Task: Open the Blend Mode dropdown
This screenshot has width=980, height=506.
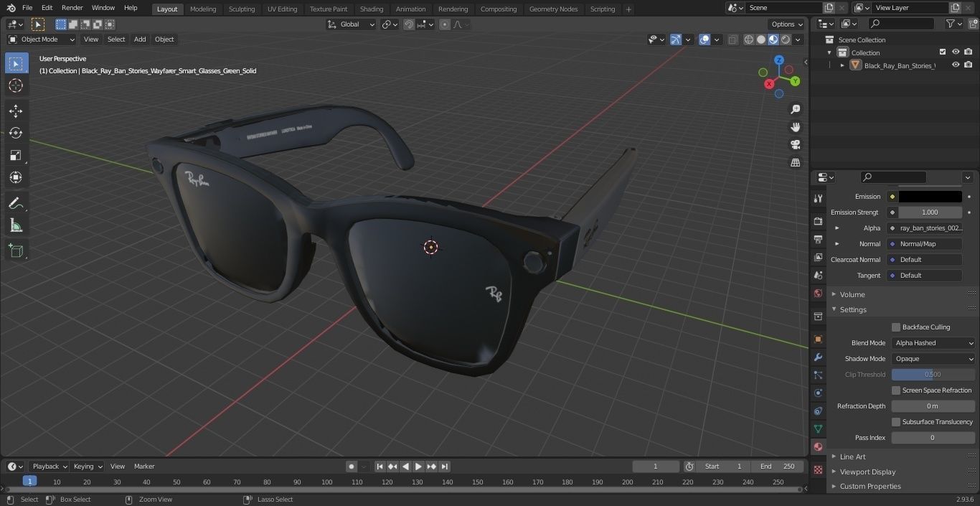Action: pos(933,343)
